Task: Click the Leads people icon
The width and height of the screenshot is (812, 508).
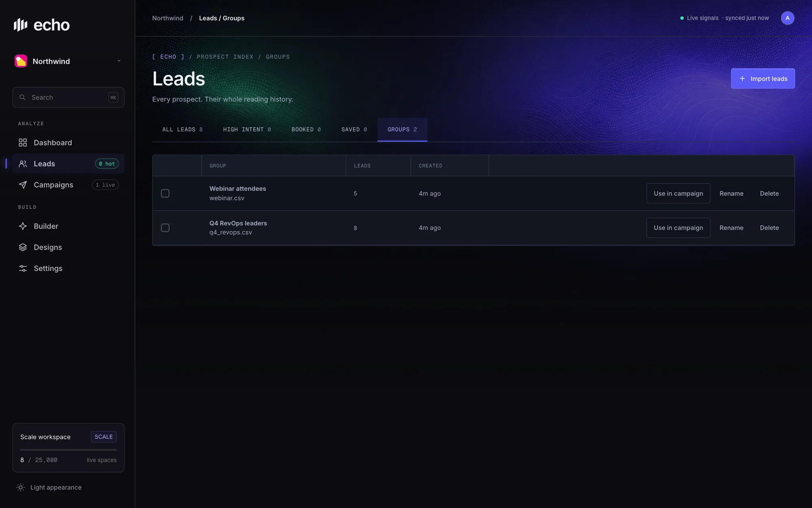Action: tap(23, 164)
